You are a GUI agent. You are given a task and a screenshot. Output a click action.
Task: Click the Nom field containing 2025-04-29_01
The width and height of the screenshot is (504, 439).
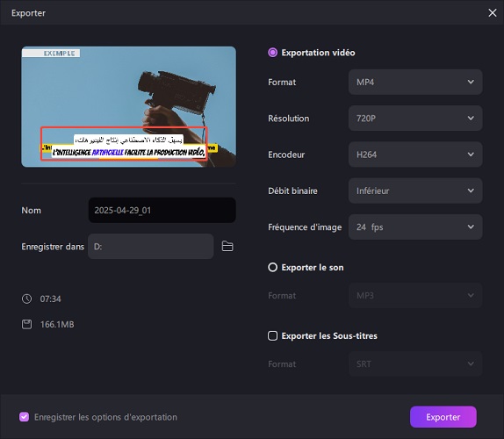pos(162,210)
